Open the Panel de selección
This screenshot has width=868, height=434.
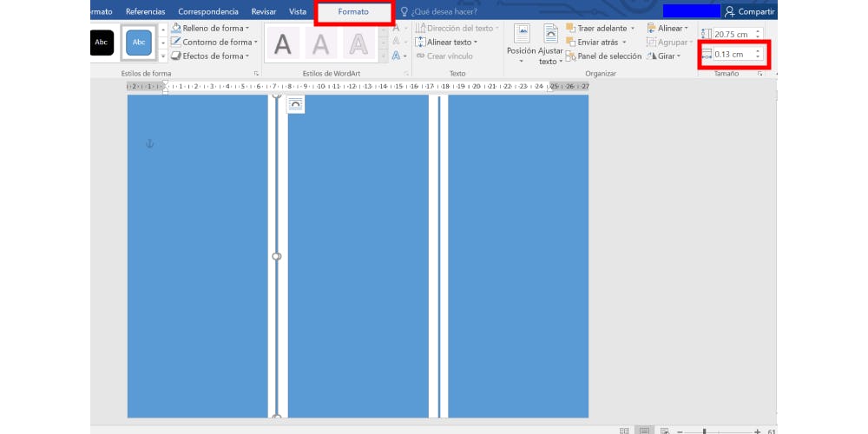pyautogui.click(x=603, y=56)
